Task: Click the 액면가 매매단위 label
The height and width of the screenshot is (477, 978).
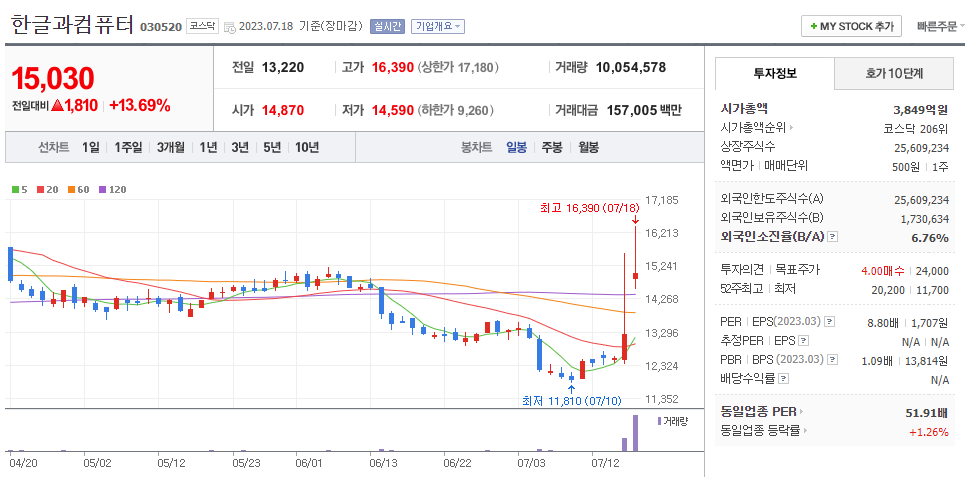Action: pos(764,166)
